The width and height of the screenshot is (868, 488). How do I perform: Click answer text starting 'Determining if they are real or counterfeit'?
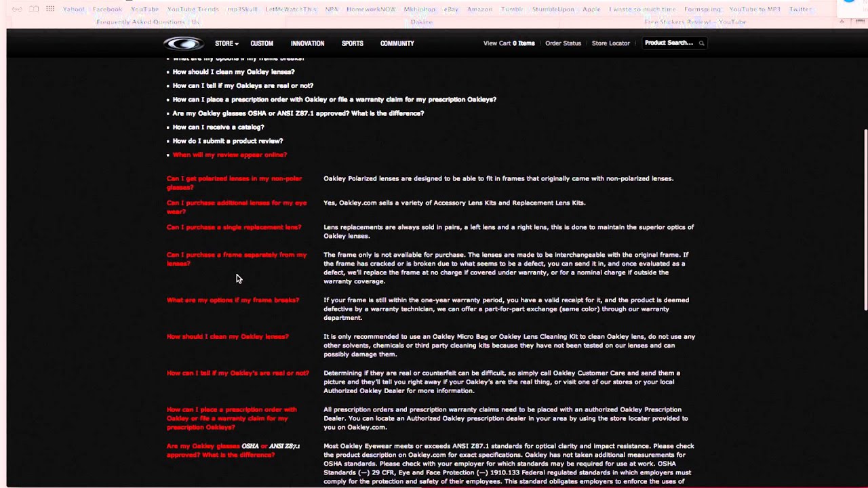coord(502,382)
